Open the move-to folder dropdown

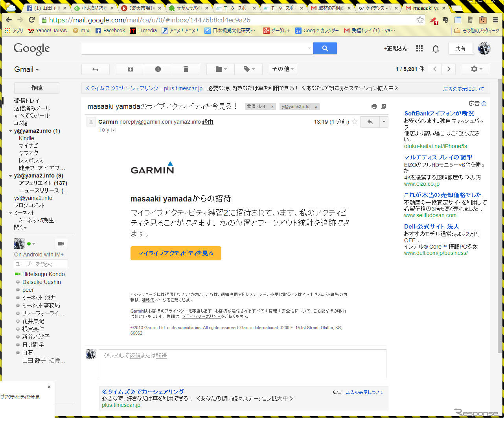(221, 69)
